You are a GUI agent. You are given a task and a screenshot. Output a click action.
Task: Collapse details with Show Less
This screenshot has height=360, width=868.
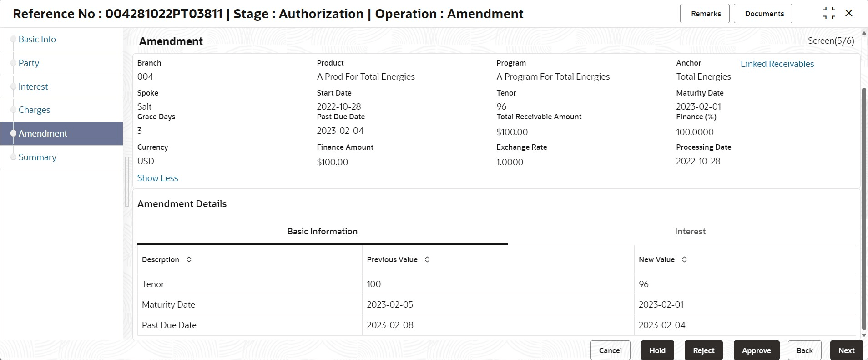(157, 178)
